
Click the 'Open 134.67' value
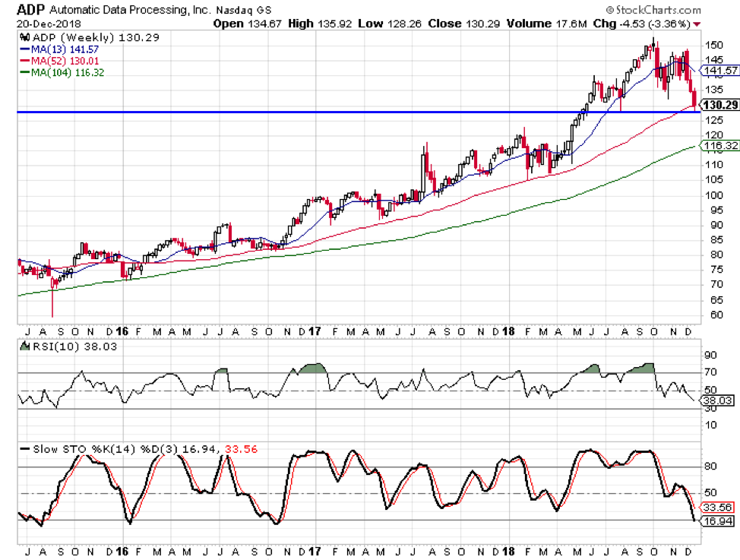click(x=248, y=24)
